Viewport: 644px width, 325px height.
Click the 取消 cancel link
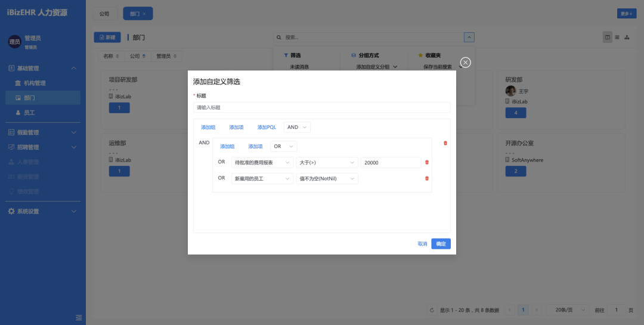coord(422,244)
